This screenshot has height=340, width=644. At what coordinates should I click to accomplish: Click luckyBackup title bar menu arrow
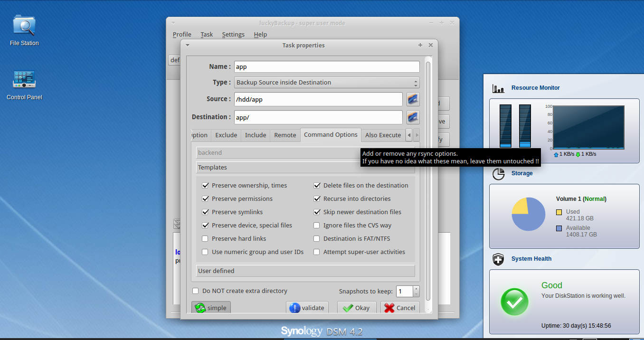(x=173, y=23)
